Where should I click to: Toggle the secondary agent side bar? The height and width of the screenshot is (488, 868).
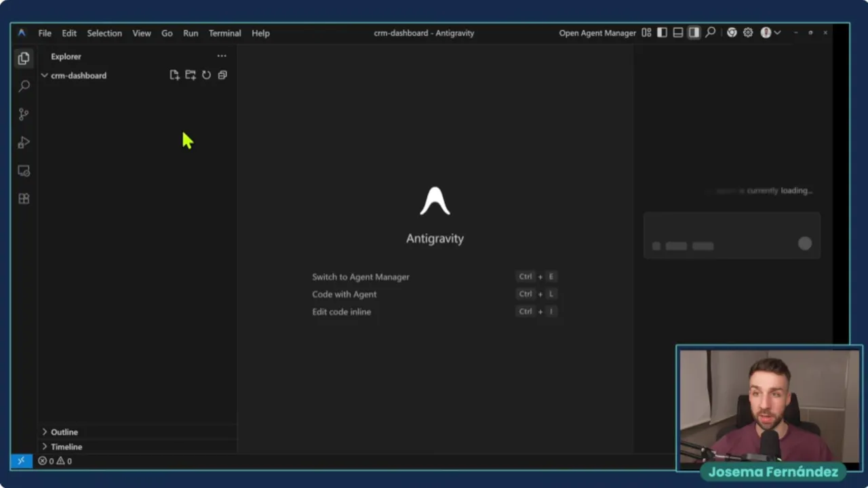694,33
